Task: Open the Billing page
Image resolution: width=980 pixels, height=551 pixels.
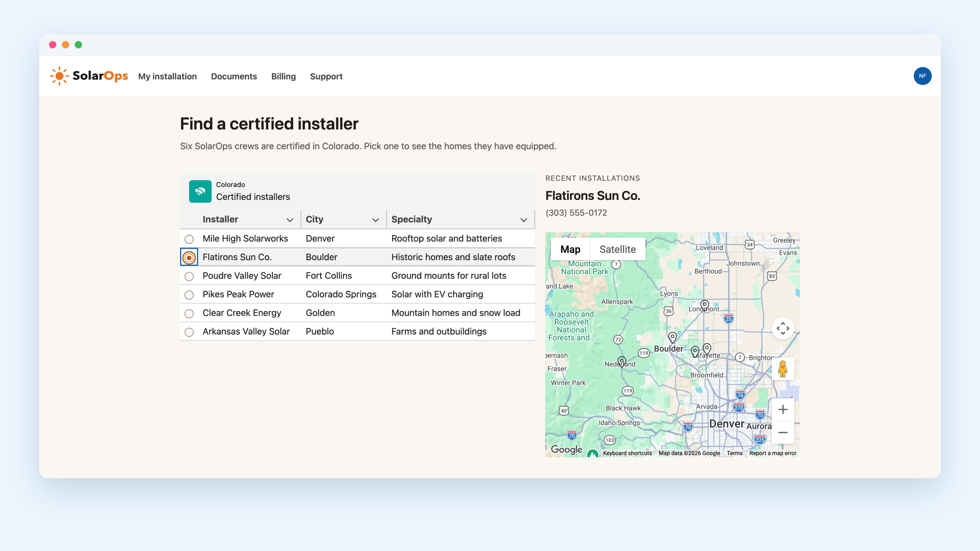Action: point(283,77)
